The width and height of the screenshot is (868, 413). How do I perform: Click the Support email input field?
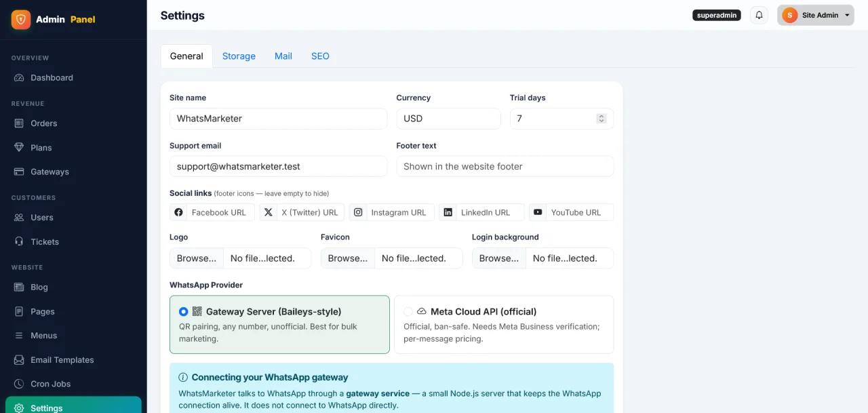point(278,166)
